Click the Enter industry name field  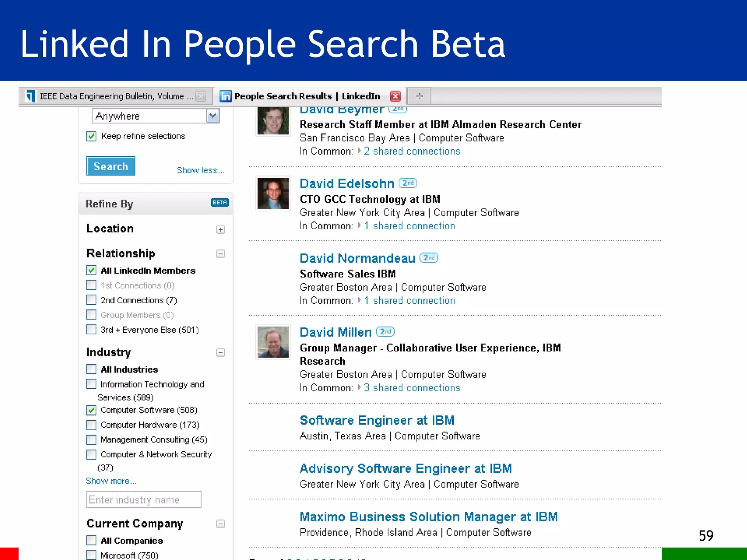[144, 499]
